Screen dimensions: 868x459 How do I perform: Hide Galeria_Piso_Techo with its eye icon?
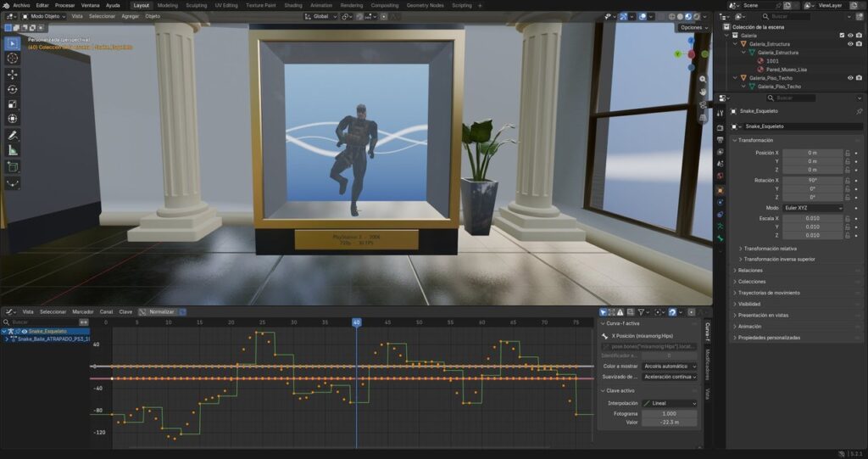point(851,78)
